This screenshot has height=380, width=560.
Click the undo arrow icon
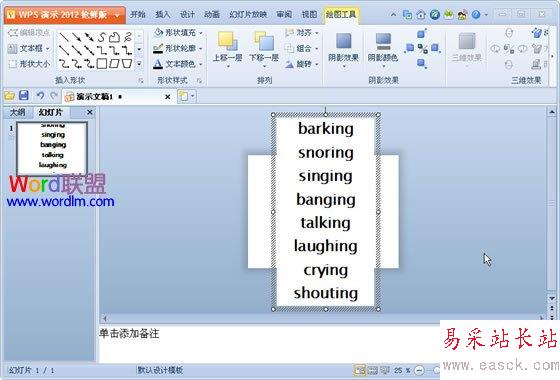(x=40, y=95)
